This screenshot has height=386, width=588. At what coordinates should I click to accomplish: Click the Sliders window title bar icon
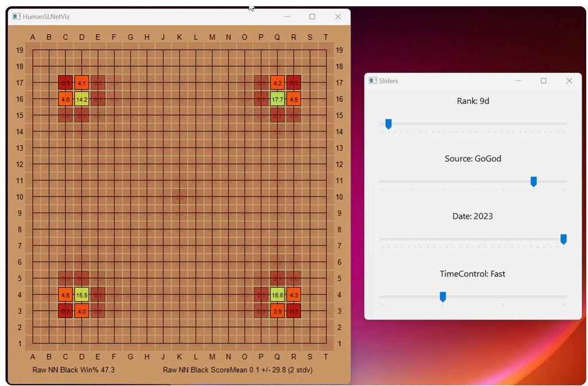coord(372,81)
